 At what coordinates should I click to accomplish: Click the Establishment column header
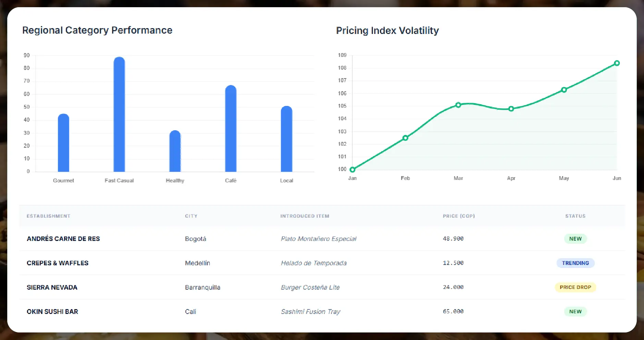tap(48, 216)
